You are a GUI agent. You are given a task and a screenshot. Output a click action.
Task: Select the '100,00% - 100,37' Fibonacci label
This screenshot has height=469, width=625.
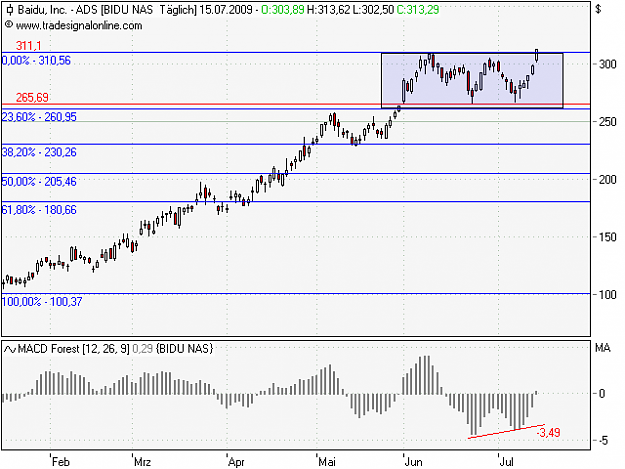click(42, 302)
